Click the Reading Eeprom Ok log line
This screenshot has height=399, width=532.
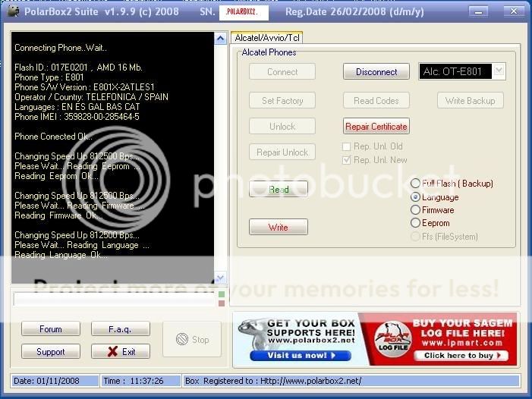tap(56, 176)
